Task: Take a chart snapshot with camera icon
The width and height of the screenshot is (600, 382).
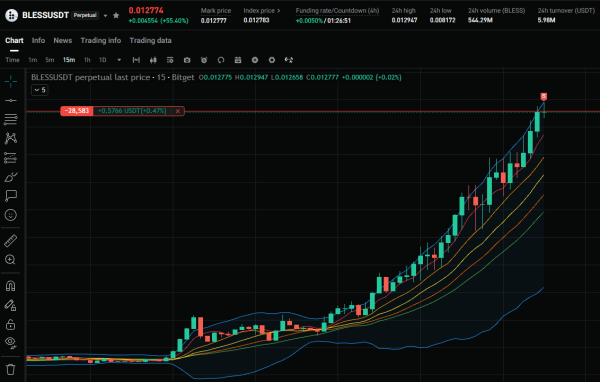Action: (x=187, y=60)
